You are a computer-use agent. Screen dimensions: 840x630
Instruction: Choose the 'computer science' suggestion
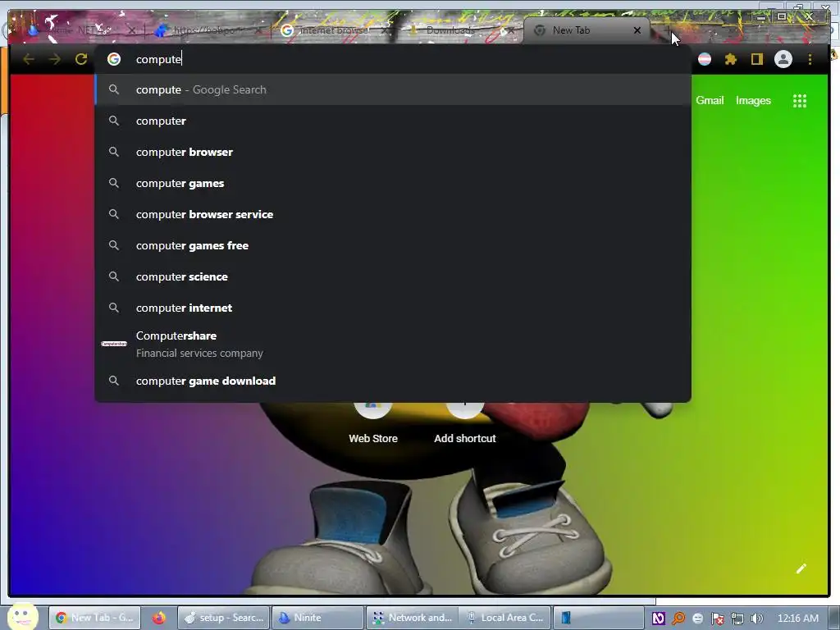[393, 276]
